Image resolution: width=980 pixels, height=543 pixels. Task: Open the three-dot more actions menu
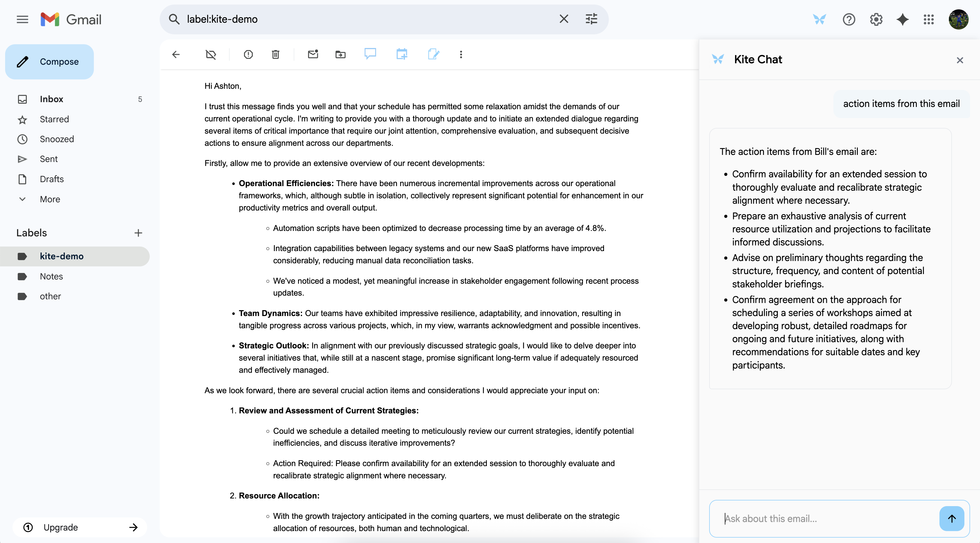461,54
